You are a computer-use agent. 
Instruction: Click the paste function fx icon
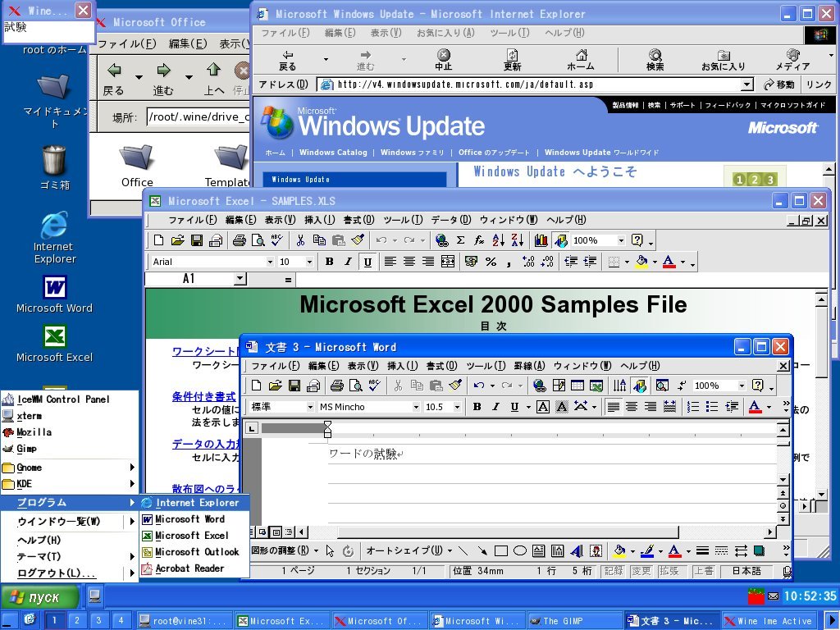point(479,240)
